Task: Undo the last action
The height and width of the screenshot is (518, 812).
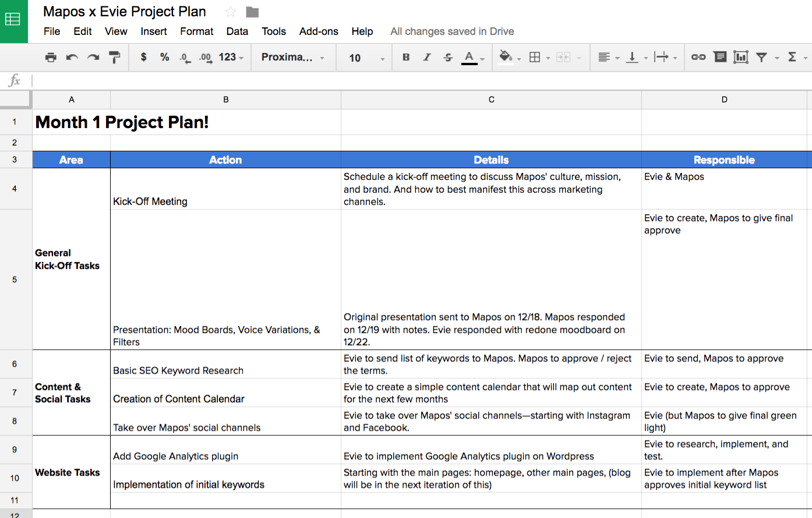Action: [72, 57]
